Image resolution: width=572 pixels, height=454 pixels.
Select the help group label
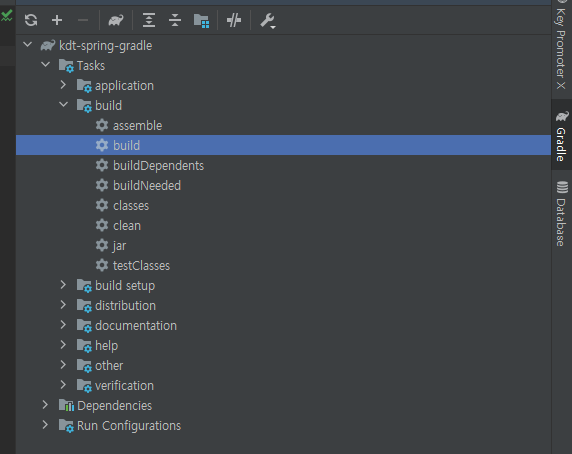(x=107, y=346)
